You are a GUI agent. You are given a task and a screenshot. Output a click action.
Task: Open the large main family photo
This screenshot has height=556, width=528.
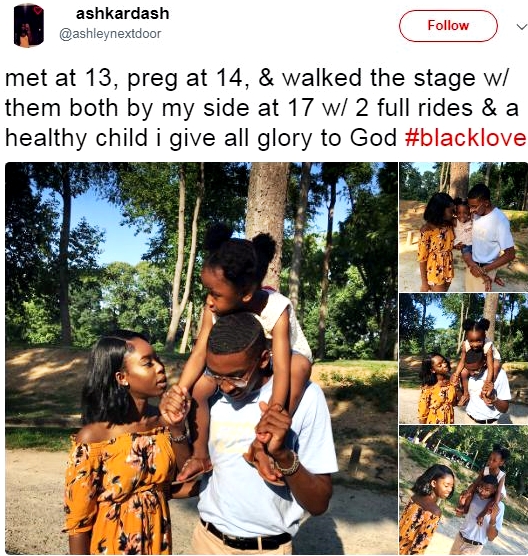click(x=201, y=358)
